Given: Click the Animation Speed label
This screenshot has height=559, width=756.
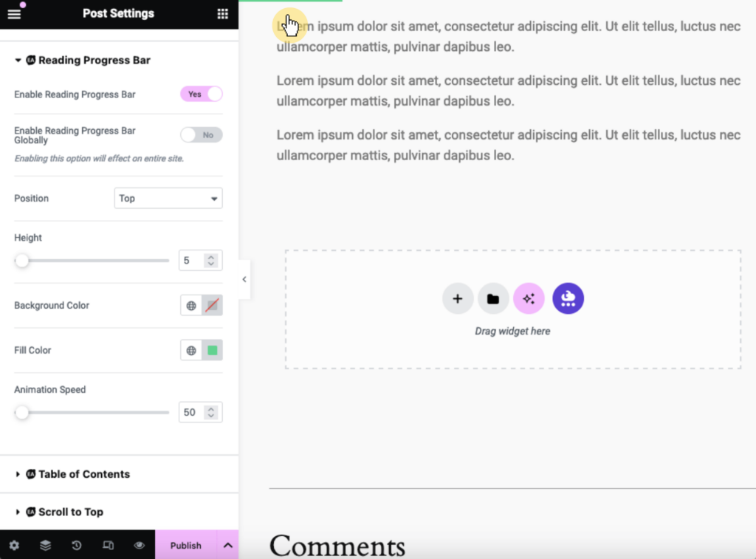Looking at the screenshot, I should [x=49, y=390].
